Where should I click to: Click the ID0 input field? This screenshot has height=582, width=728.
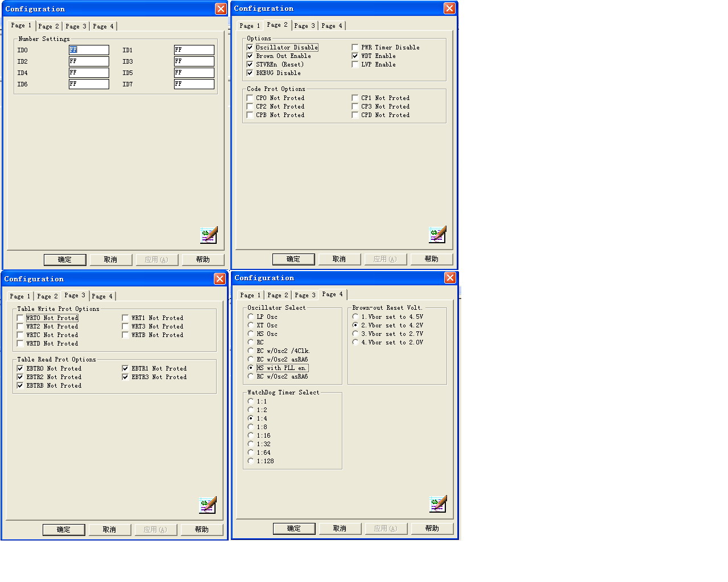[89, 50]
